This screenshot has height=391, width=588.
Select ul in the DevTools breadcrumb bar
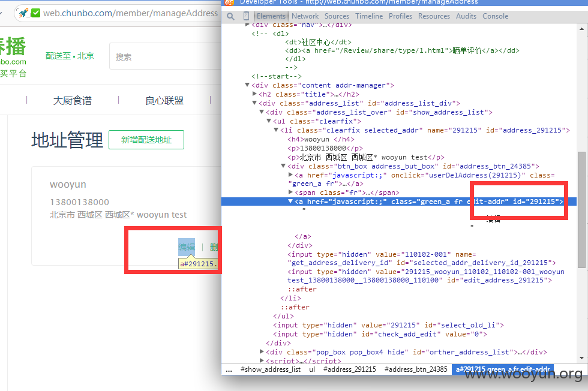[312, 369]
